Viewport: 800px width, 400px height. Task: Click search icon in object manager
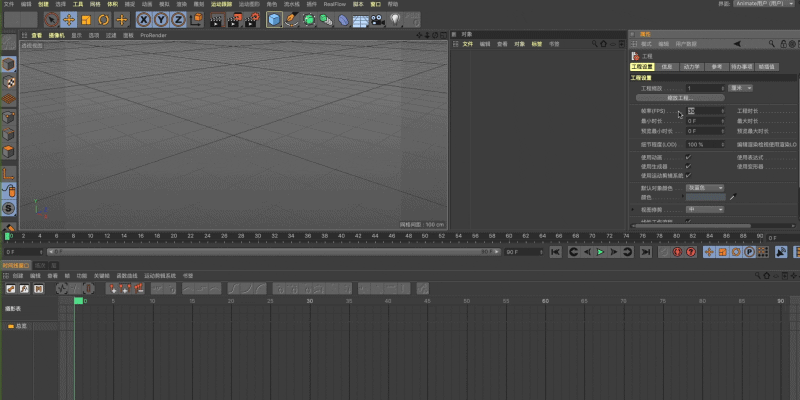click(x=594, y=44)
